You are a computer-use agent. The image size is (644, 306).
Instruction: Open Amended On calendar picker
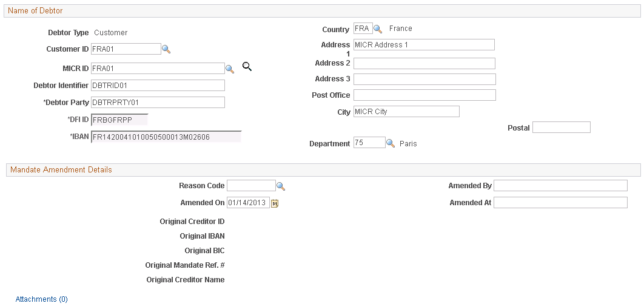[x=275, y=203]
